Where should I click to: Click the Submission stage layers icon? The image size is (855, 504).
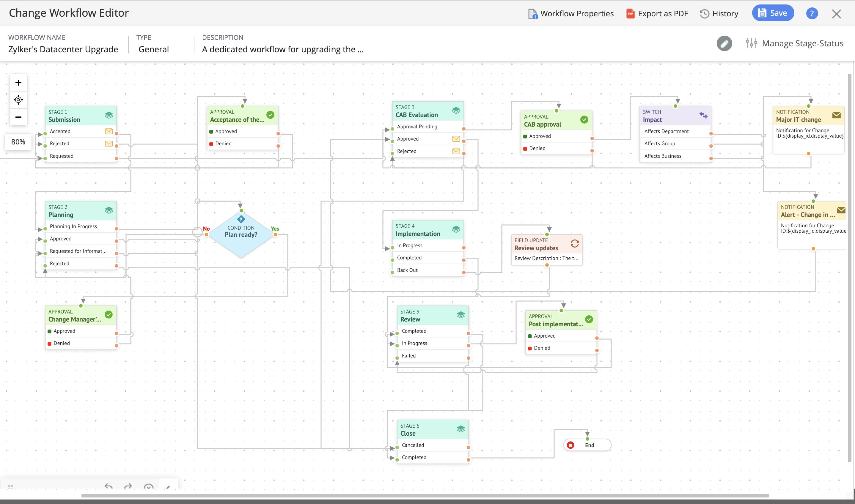pyautogui.click(x=109, y=115)
